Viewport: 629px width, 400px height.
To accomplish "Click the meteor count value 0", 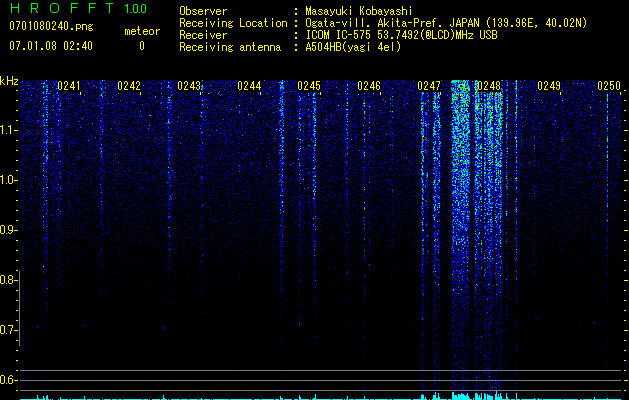I will pos(142,46).
